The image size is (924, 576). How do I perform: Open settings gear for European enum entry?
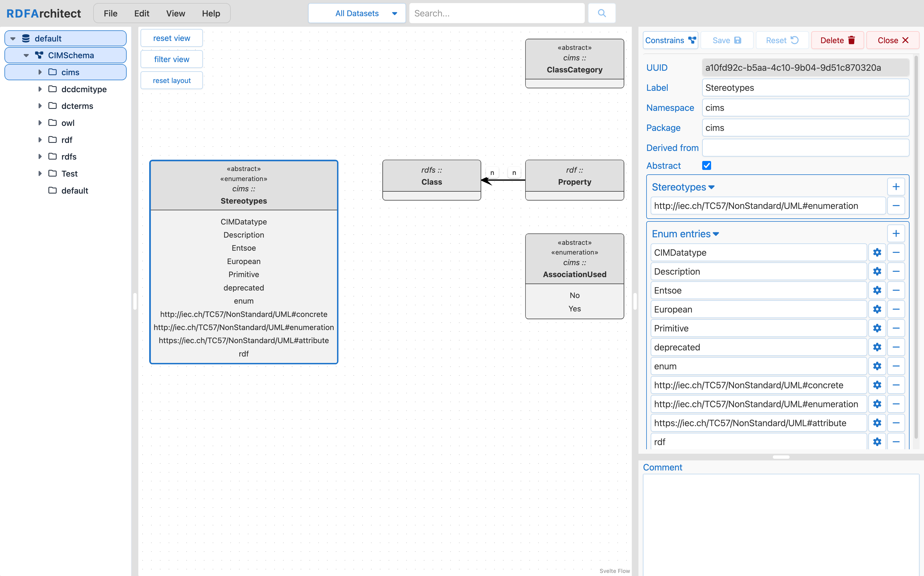click(x=877, y=309)
